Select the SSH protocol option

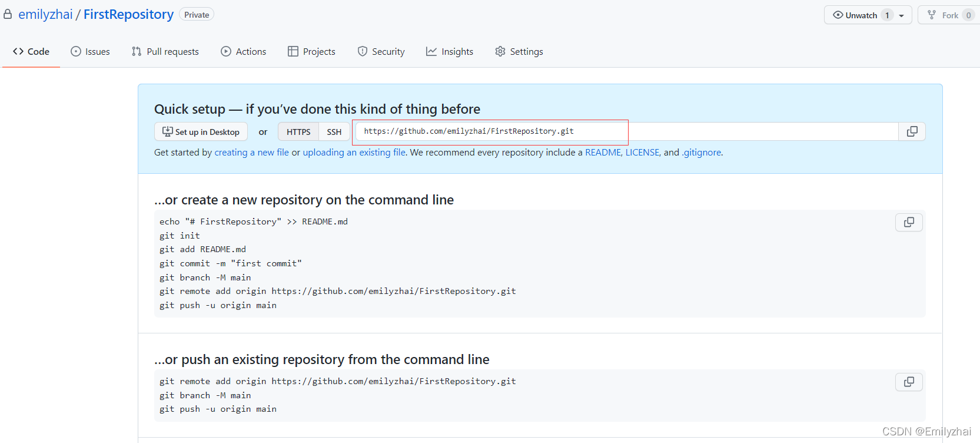pyautogui.click(x=334, y=131)
